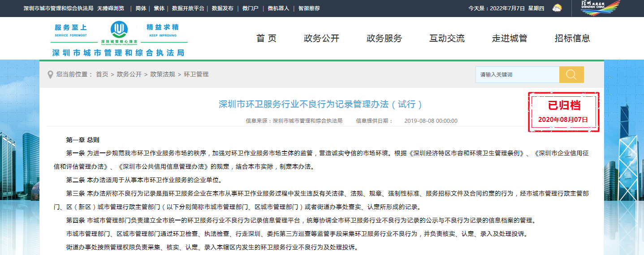Click the green urban management bureau logo
This screenshot has height=255, width=644.
pos(119,30)
